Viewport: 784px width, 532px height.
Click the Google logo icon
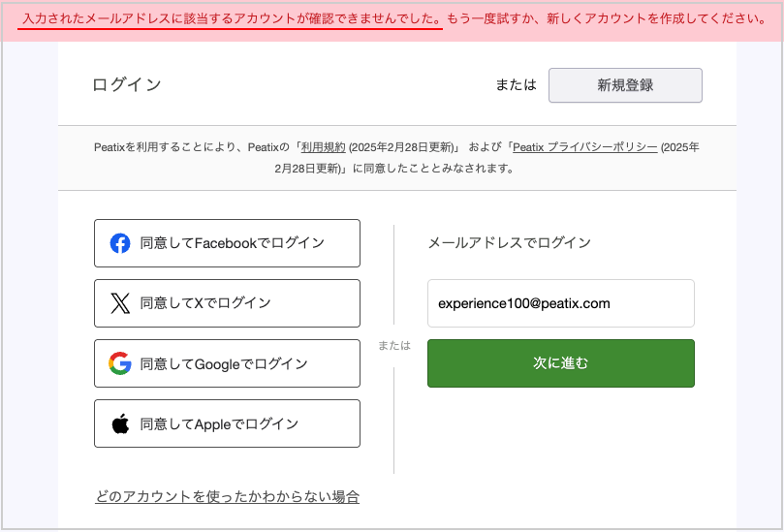click(120, 363)
